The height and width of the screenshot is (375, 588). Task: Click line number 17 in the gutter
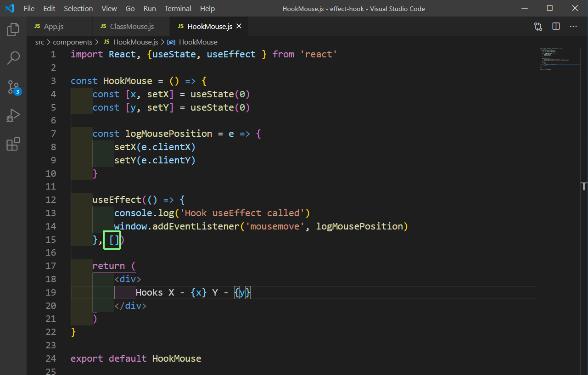(50, 266)
